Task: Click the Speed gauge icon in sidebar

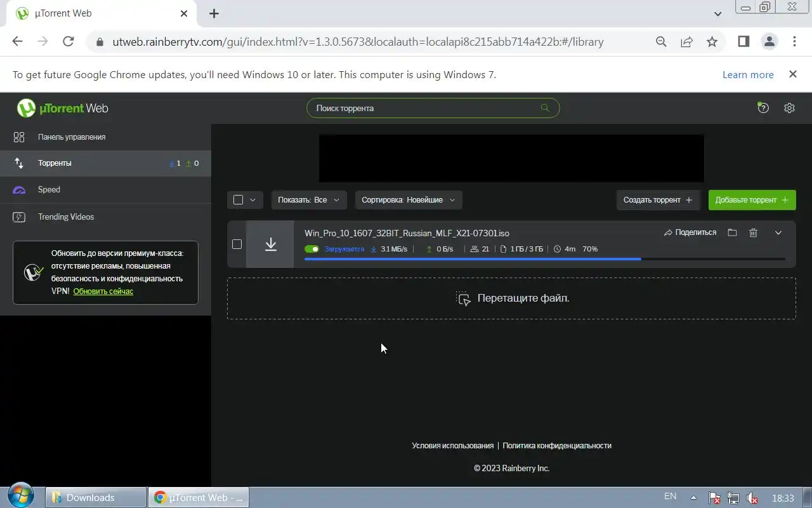Action: click(x=19, y=190)
